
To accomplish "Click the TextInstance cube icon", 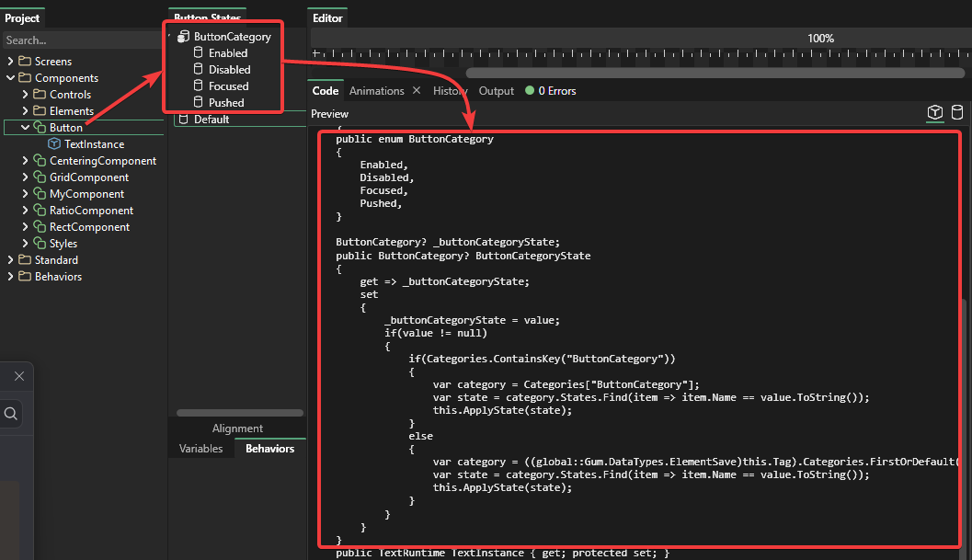I will (x=54, y=144).
